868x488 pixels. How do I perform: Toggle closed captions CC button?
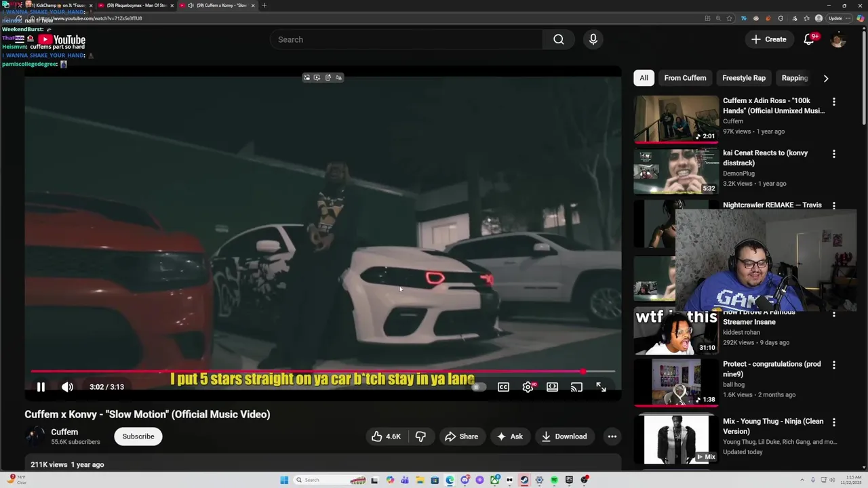tap(503, 387)
